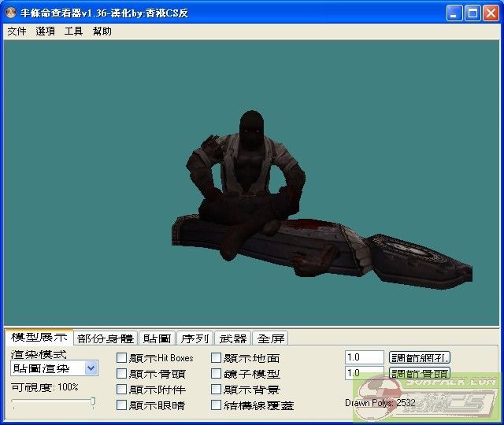
Task: Expand the 渲染模式 dropdown
Action: [91, 368]
